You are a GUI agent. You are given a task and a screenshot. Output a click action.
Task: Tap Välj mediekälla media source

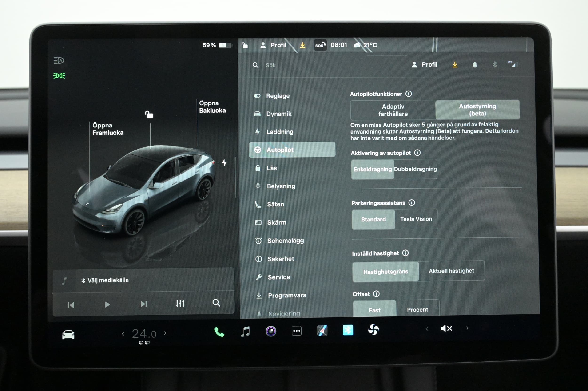click(105, 280)
